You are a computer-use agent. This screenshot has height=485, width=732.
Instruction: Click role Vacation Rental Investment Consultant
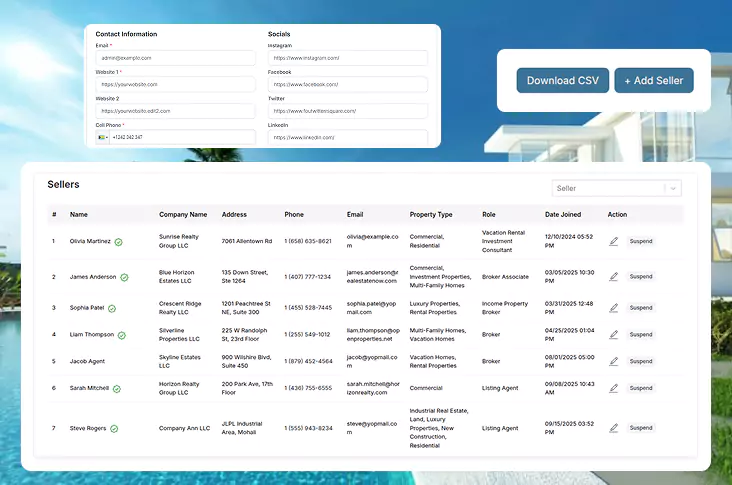click(x=503, y=241)
